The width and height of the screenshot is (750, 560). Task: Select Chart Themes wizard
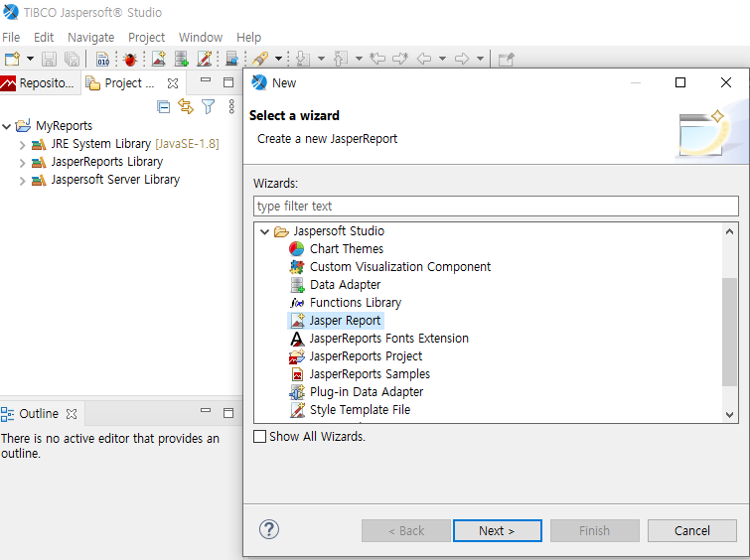coord(347,249)
